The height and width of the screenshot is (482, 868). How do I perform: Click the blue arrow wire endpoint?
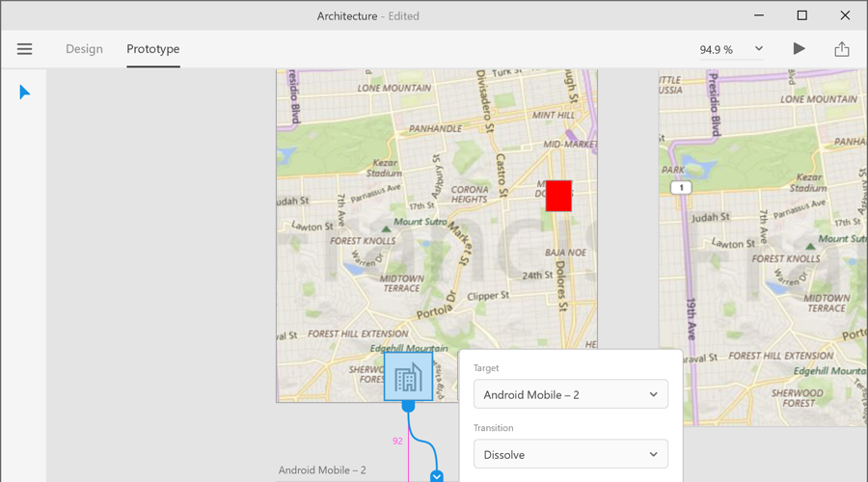pos(437,476)
